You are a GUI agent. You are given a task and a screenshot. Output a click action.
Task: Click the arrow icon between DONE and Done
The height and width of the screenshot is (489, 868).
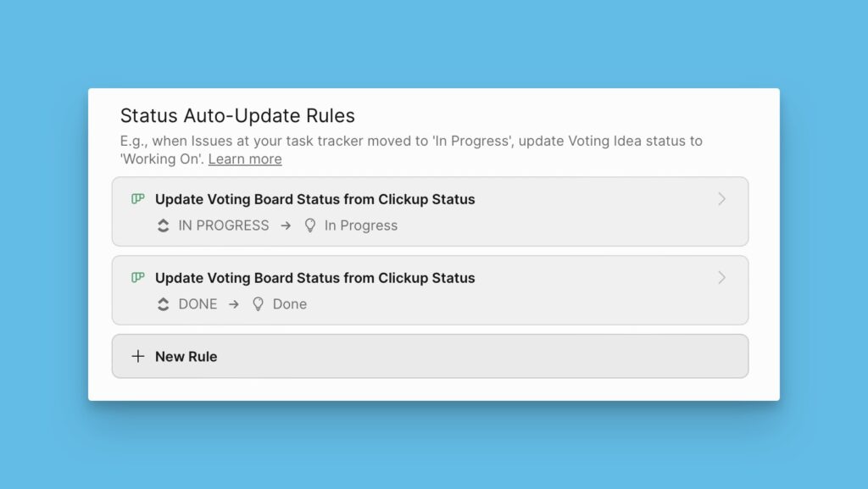coord(234,303)
